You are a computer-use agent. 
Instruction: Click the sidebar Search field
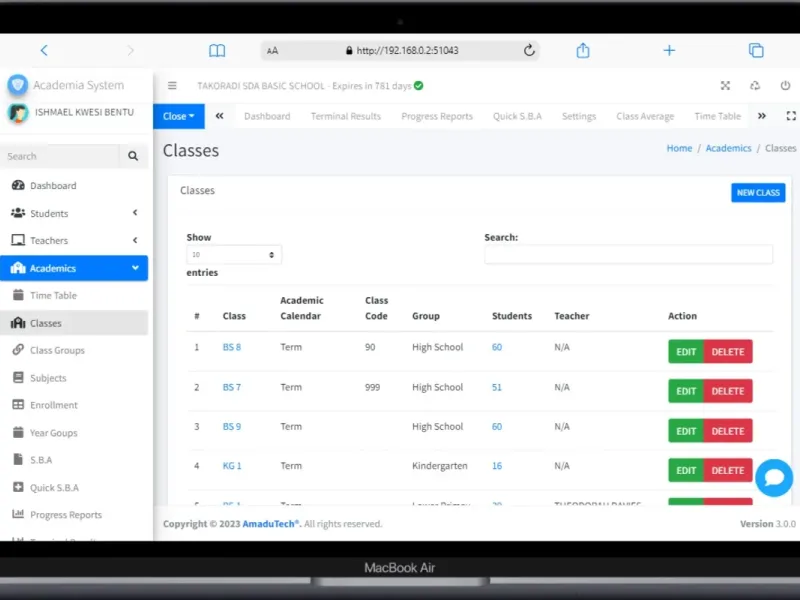click(x=60, y=156)
